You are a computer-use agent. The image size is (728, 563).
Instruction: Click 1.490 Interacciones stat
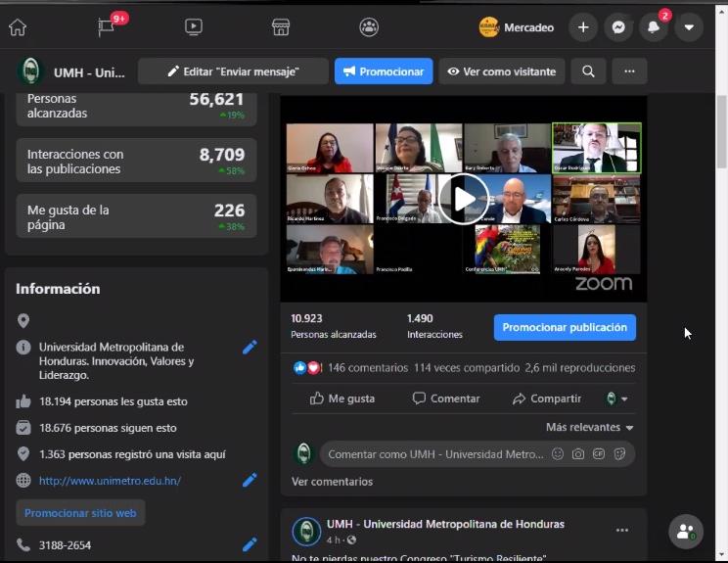pos(434,326)
